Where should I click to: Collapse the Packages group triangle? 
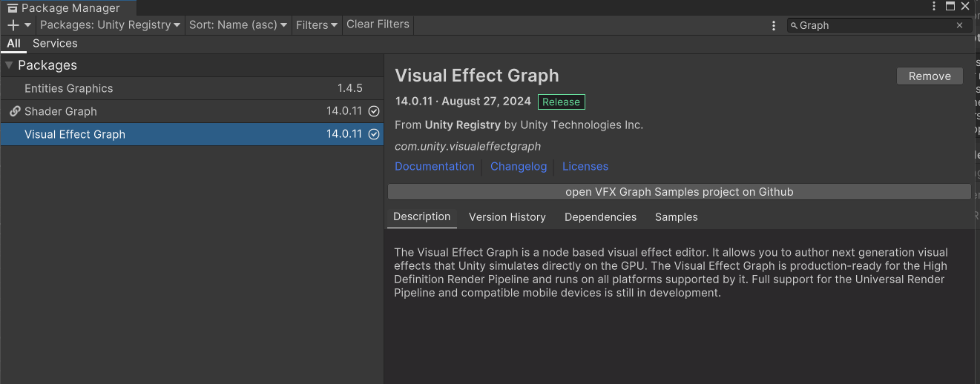pos(9,65)
